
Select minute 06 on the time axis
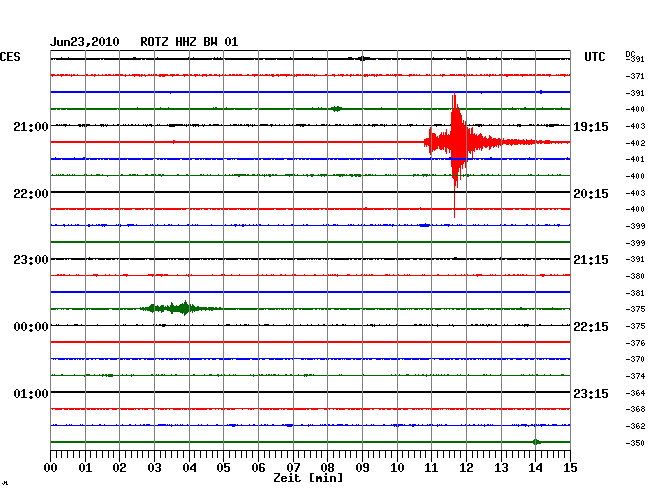click(258, 468)
